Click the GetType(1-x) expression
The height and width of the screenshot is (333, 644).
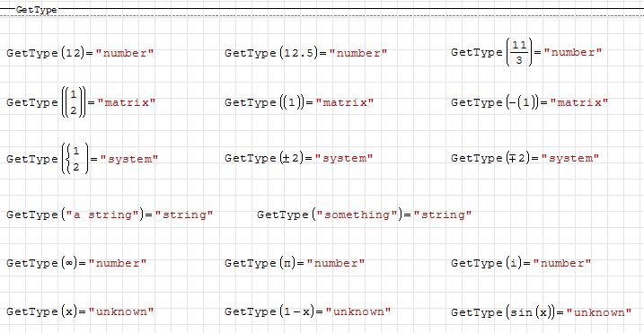point(307,311)
